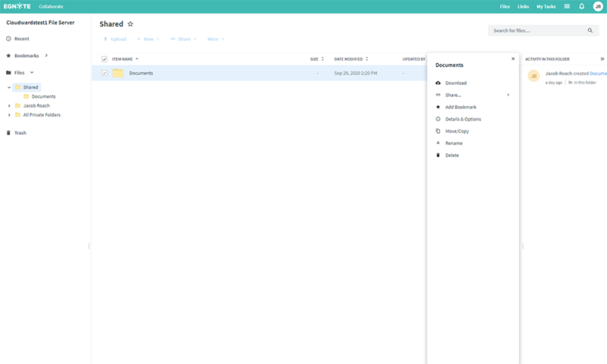The width and height of the screenshot is (607, 364).
Task: Expand All Private Folders in tree
Action: coord(9,115)
